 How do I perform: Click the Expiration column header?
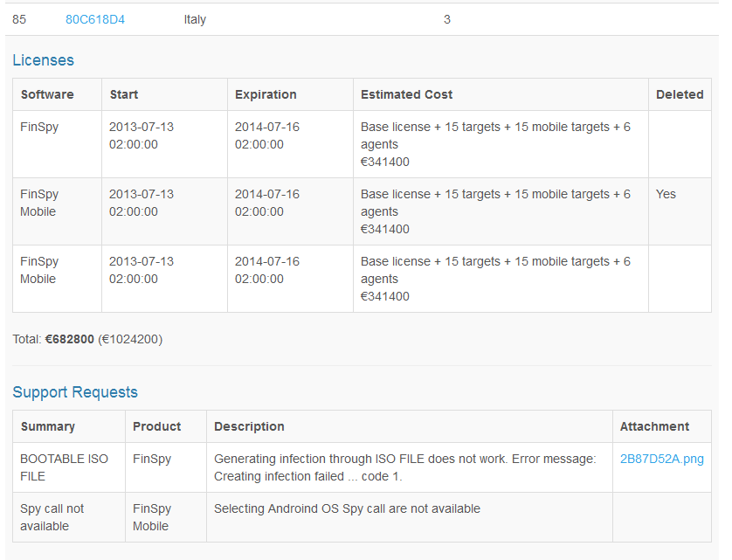pos(266,94)
